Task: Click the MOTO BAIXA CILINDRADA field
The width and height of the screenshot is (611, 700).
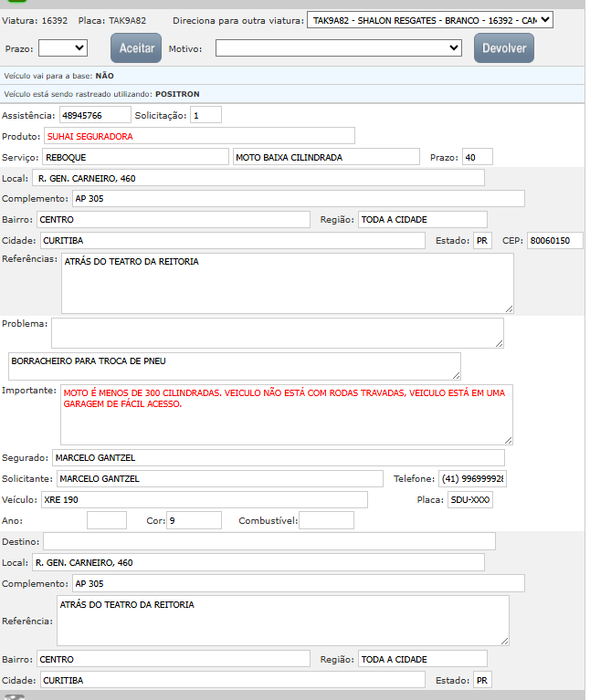Action: (325, 157)
